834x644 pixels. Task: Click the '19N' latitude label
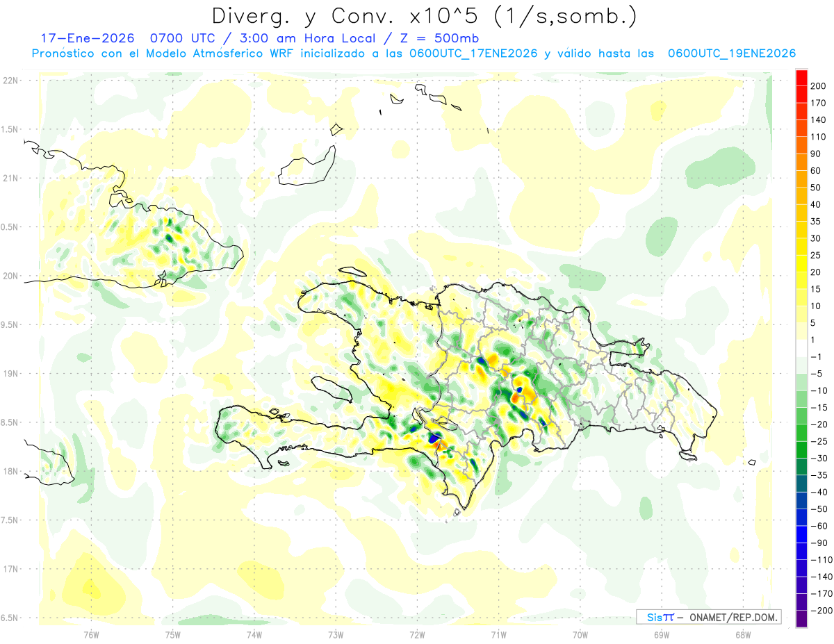point(10,374)
